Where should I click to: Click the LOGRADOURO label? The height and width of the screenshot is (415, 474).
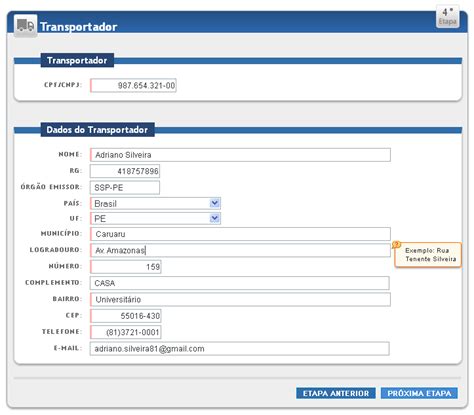(x=55, y=250)
